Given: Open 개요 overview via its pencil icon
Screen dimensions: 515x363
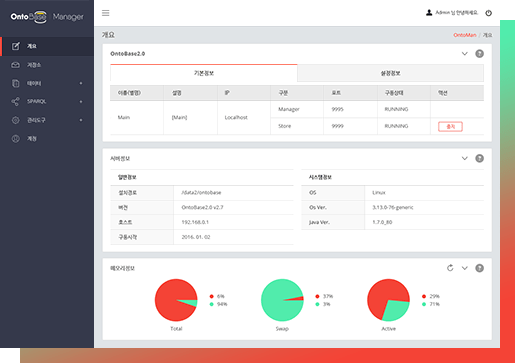Looking at the screenshot, I should click(x=16, y=46).
